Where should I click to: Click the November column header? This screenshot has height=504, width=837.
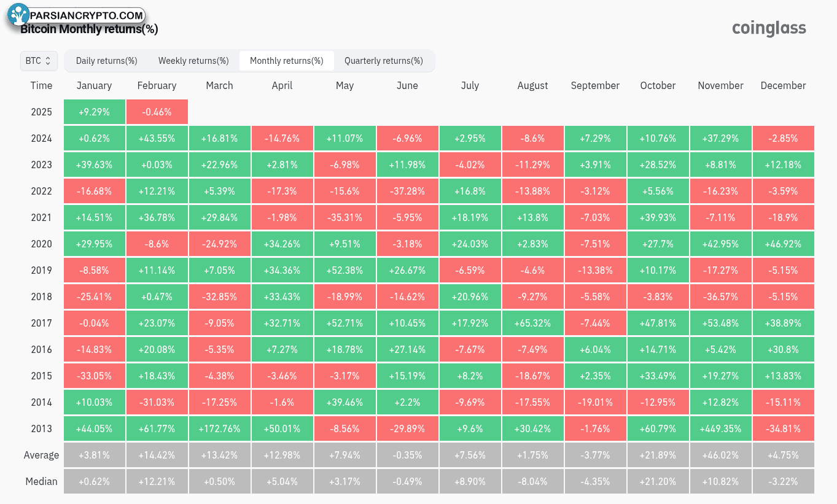tap(720, 85)
